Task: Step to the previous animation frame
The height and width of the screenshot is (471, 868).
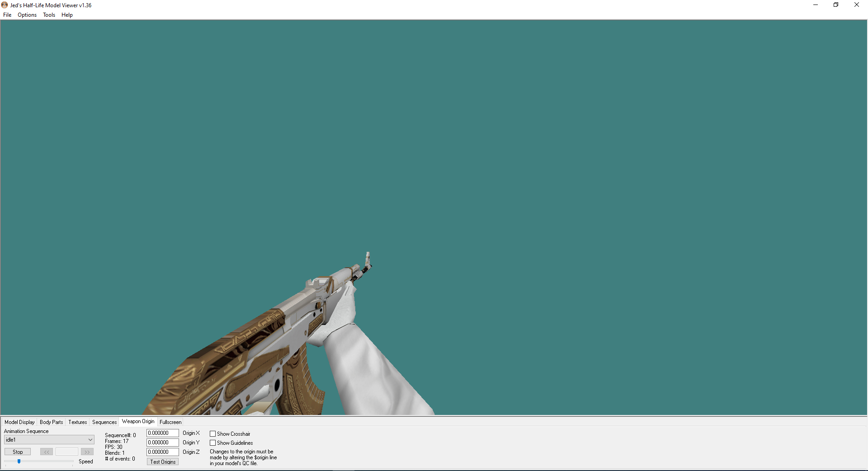Action: 47,452
